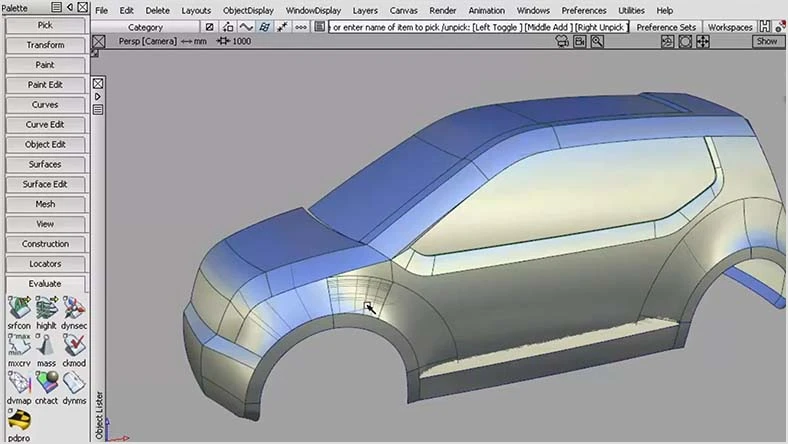
Task: Expand the Paint palette tab
Action: (x=45, y=65)
